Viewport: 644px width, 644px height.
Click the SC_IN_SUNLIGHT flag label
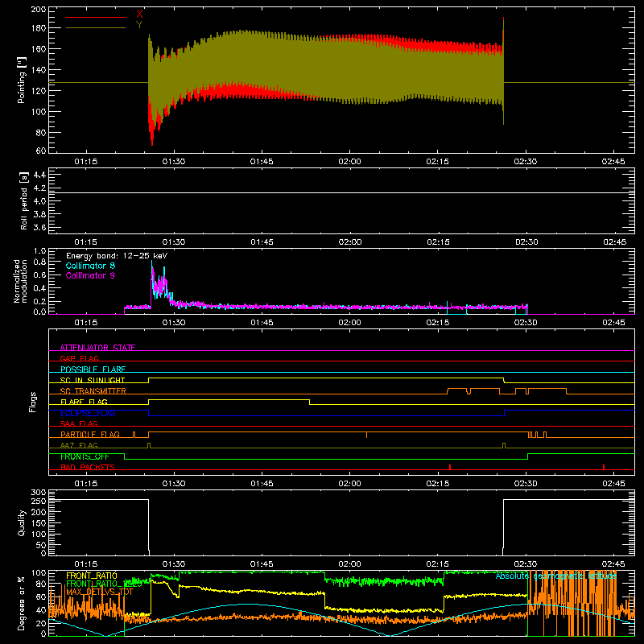(x=93, y=380)
